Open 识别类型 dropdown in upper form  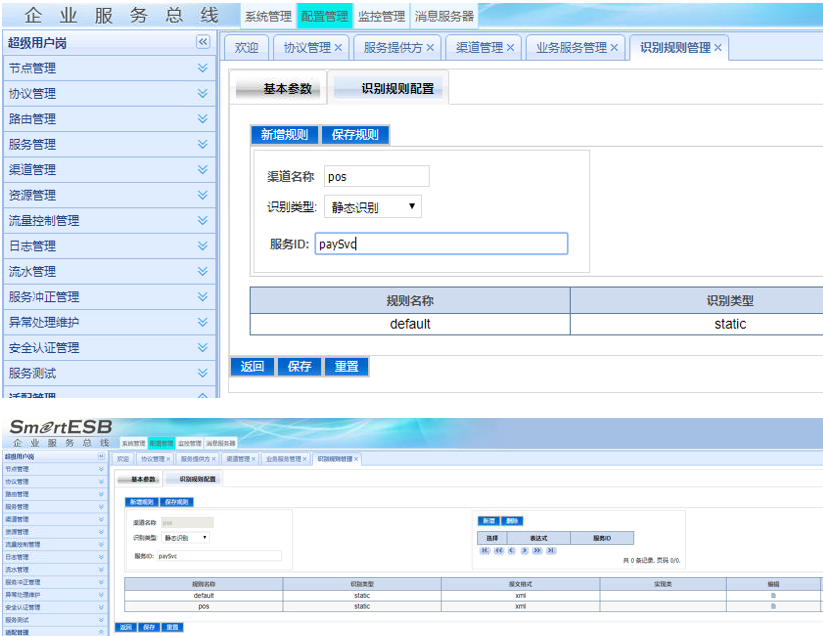(373, 206)
